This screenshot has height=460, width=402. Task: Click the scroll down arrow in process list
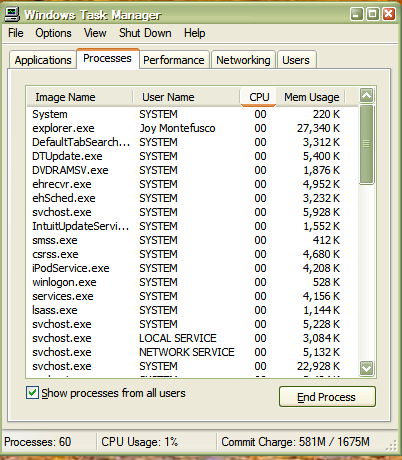pyautogui.click(x=366, y=368)
